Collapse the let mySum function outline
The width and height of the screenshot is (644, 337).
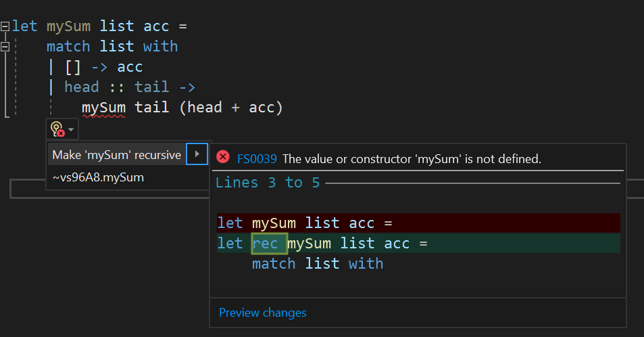tap(5, 27)
